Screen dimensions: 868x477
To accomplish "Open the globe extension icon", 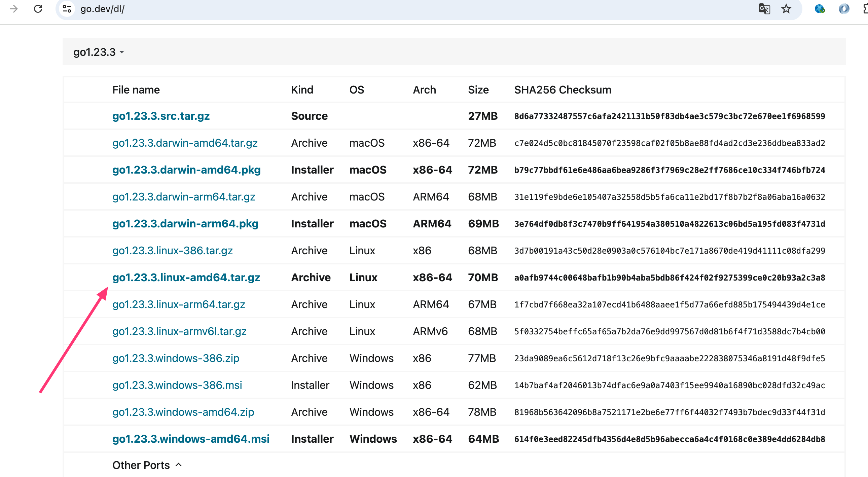I will pyautogui.click(x=820, y=9).
